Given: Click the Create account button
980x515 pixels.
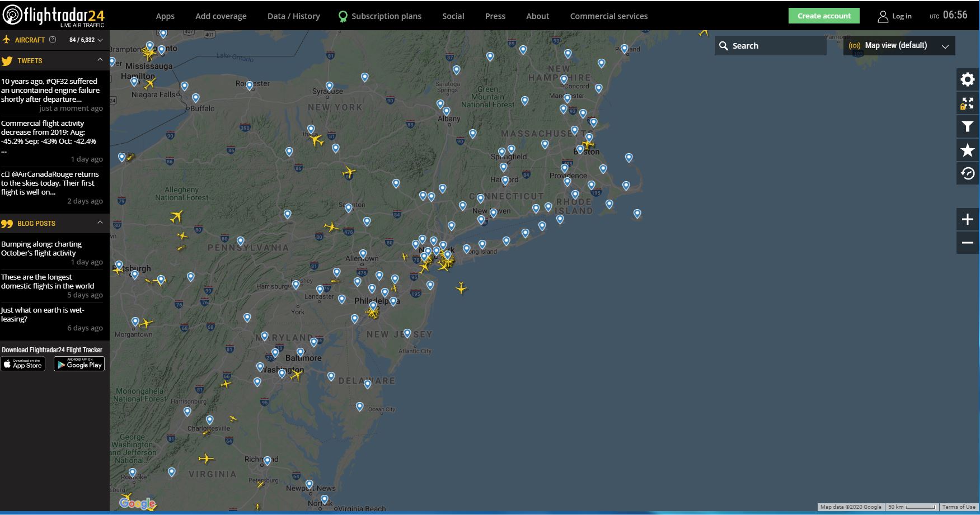Looking at the screenshot, I should (824, 16).
